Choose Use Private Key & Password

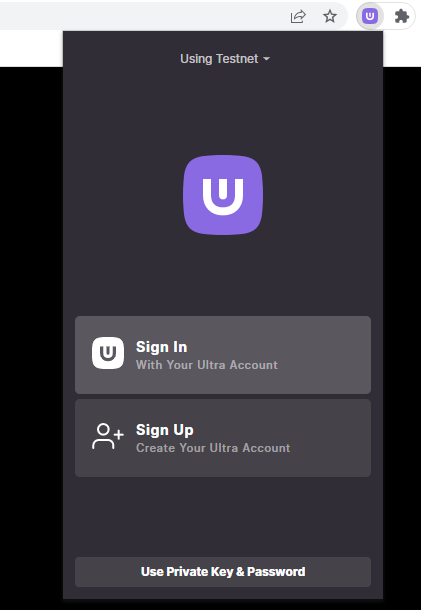223,572
